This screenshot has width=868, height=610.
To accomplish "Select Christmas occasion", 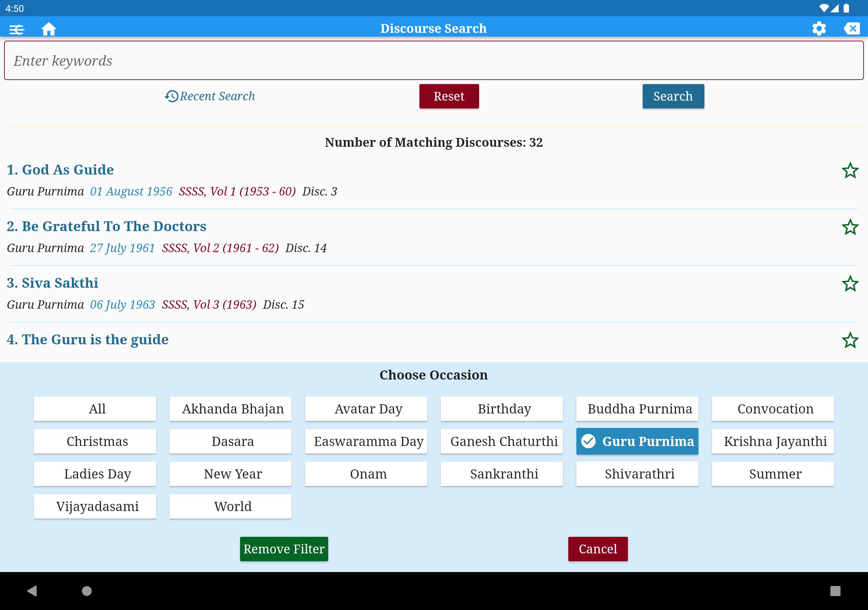I will pos(95,441).
